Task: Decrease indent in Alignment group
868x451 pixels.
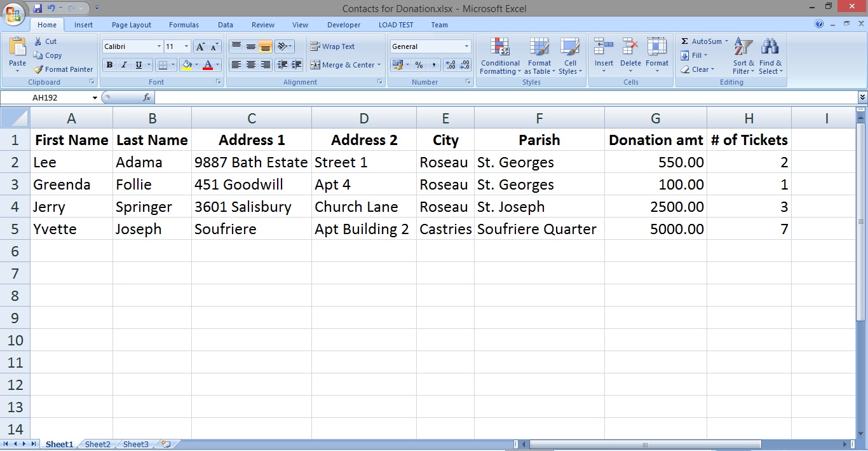Action: pyautogui.click(x=282, y=65)
